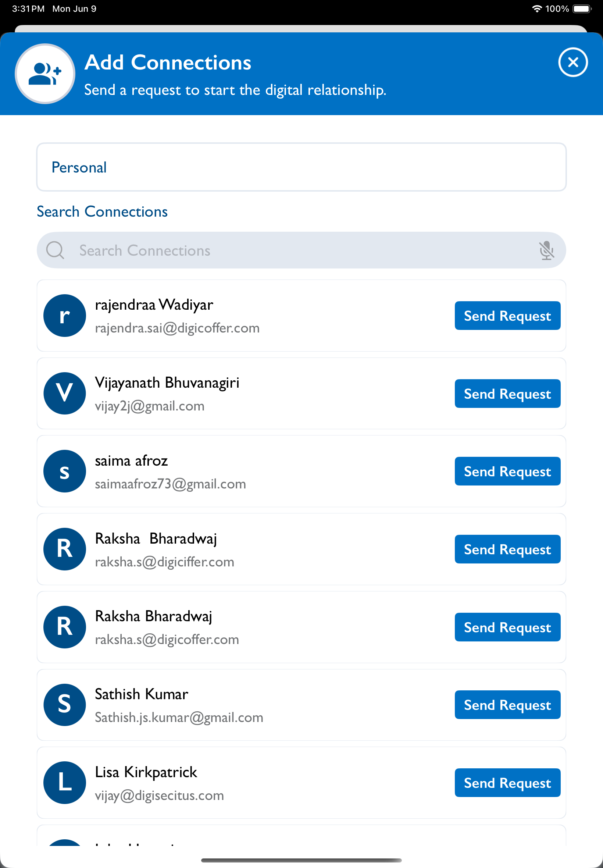Screen dimensions: 603x868
Task: Send request to raksha.s@digiciffer.com contact
Action: pyautogui.click(x=507, y=549)
